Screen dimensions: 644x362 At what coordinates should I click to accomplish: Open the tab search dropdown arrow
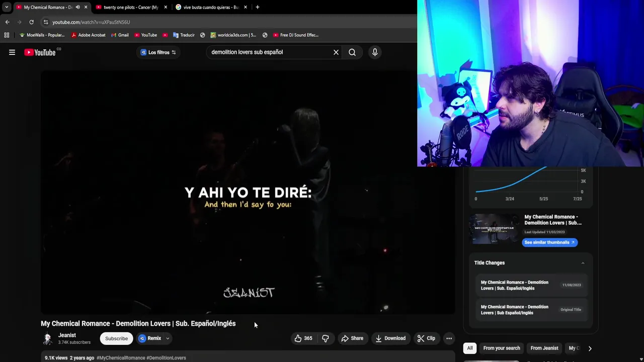click(7, 7)
